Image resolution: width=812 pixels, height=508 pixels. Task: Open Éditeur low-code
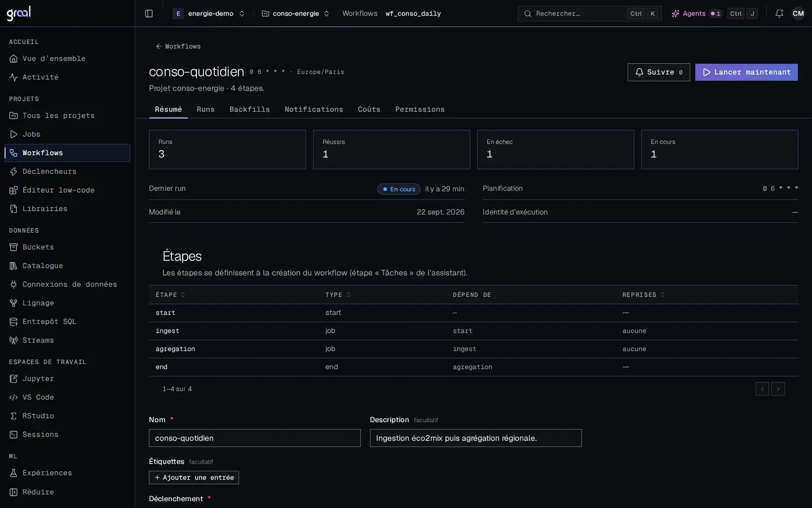tap(67, 190)
